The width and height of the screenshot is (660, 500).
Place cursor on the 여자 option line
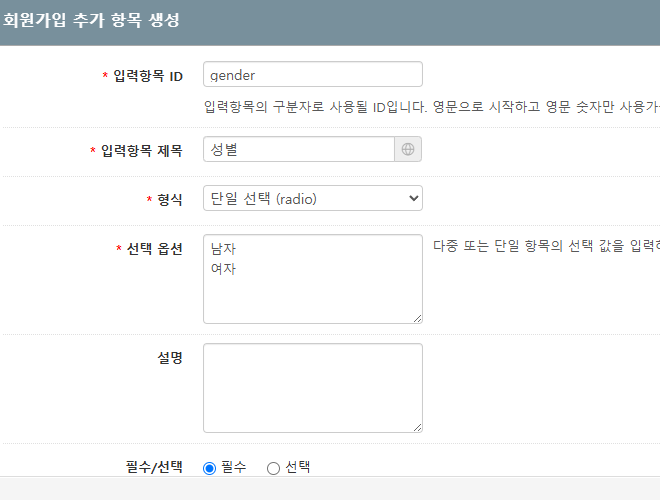point(224,269)
